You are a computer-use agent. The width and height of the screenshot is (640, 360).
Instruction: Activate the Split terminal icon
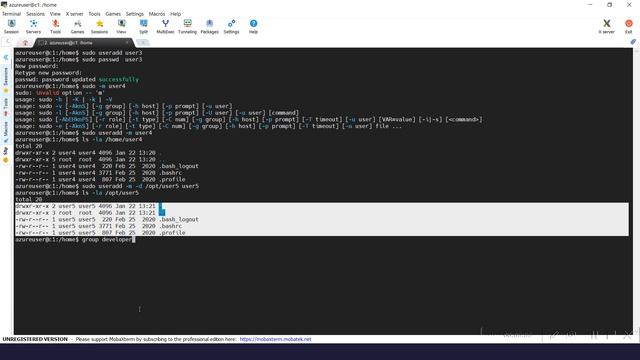[x=143, y=26]
